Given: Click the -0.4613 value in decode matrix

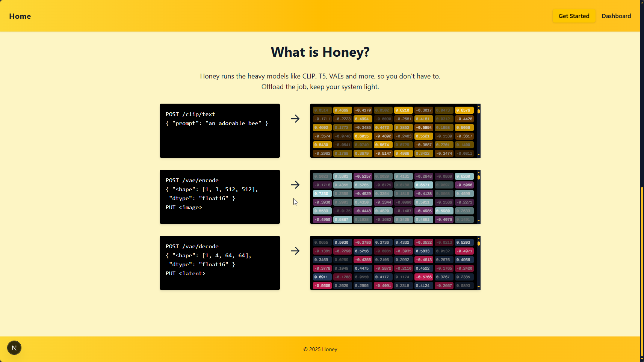Looking at the screenshot, I should pos(424,260).
